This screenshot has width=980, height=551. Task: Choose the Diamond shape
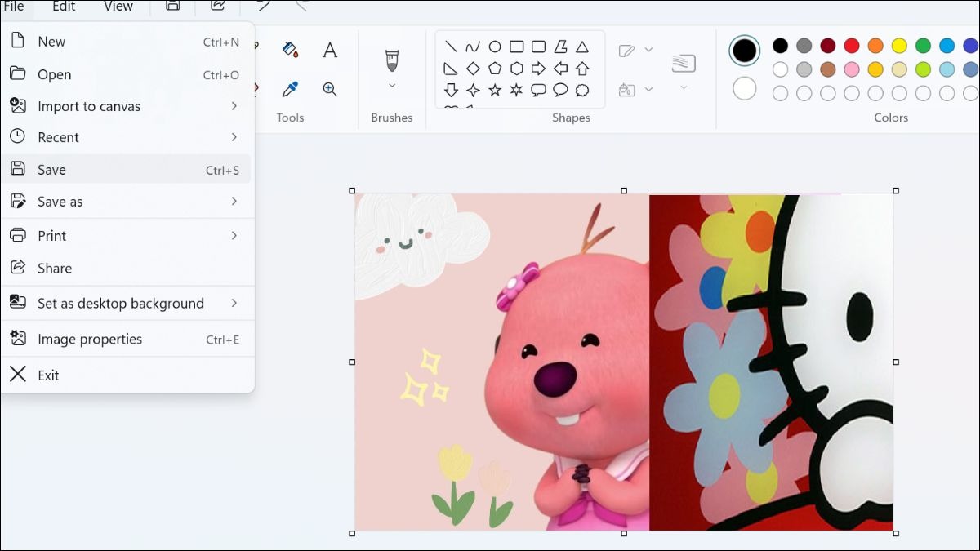click(x=473, y=69)
